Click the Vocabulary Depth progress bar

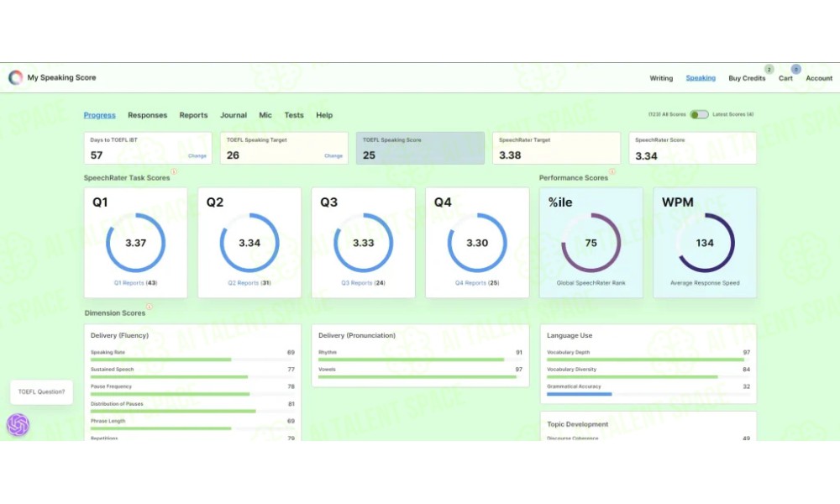click(x=648, y=360)
